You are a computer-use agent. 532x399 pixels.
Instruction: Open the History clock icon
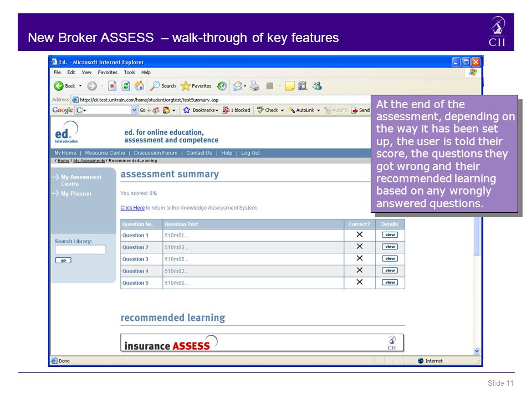(x=222, y=86)
